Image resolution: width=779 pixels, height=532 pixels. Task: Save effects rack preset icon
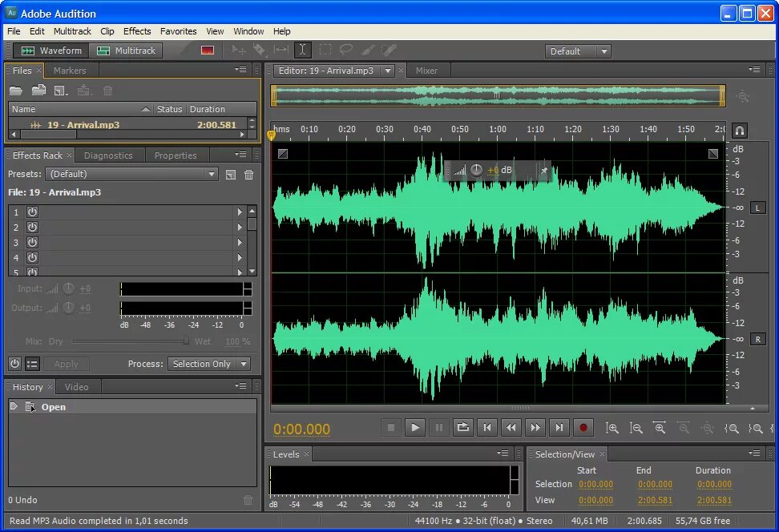[231, 175]
